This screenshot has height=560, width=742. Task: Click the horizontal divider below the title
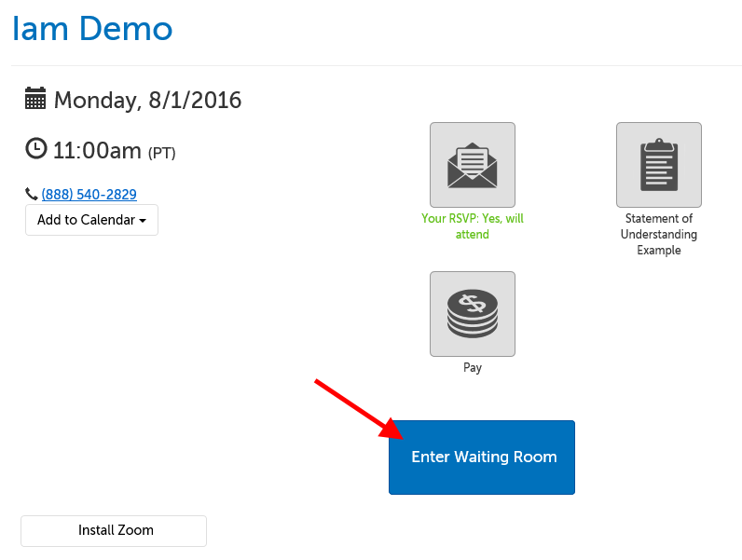373,65
